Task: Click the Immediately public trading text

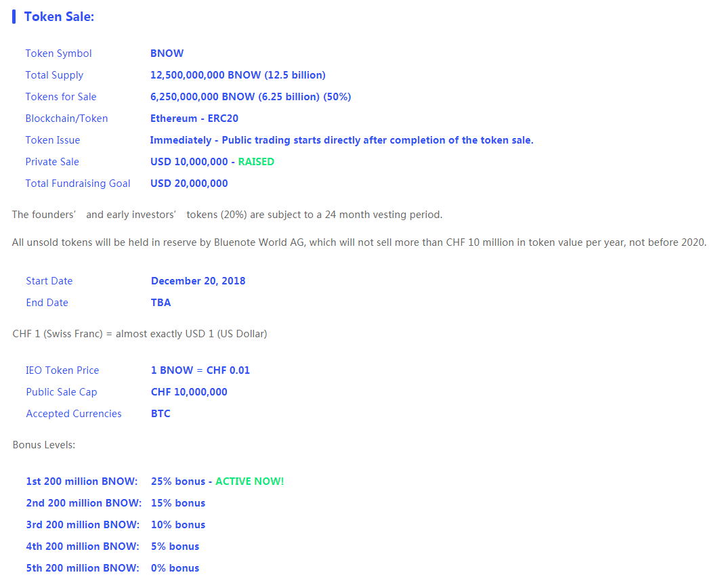Action: click(x=342, y=140)
